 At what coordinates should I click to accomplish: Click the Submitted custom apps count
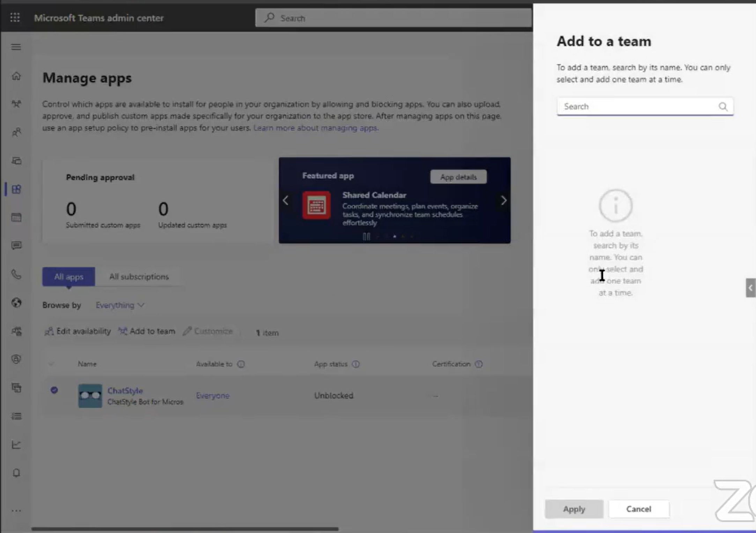coord(71,209)
